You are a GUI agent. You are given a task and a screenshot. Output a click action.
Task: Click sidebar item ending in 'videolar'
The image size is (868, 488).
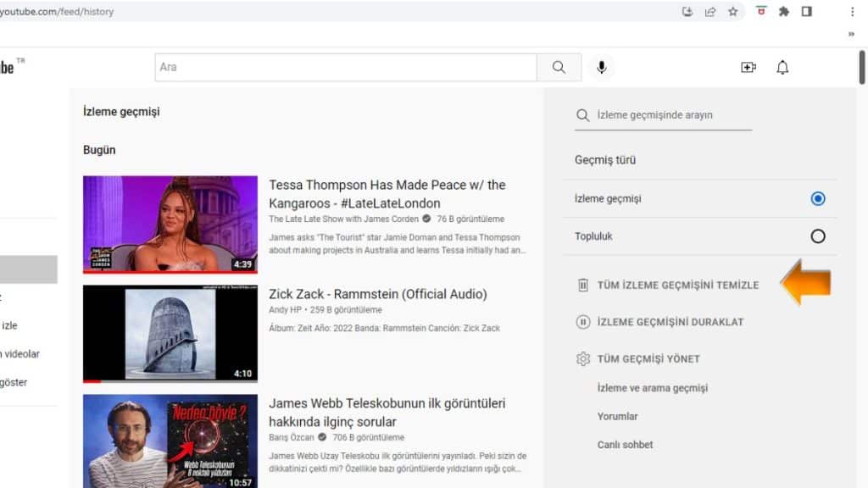pos(20,354)
